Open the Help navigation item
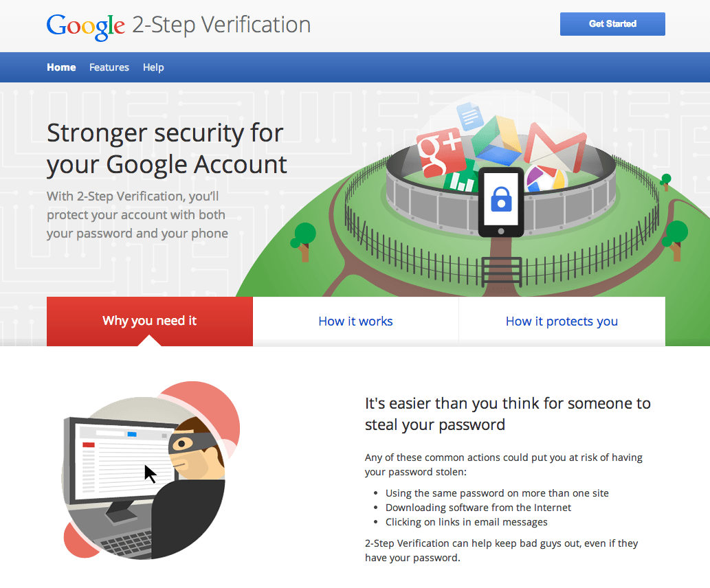Image resolution: width=710 pixels, height=588 pixels. coord(153,67)
